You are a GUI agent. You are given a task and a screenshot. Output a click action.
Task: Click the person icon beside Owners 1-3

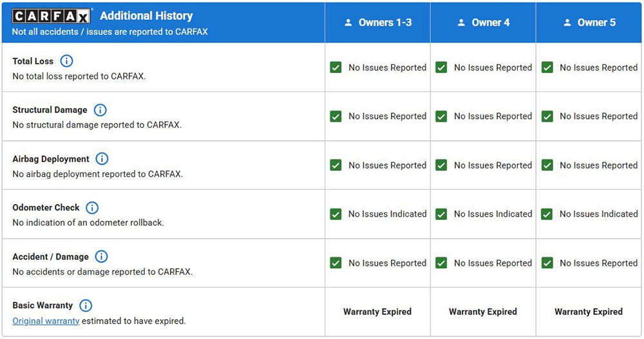[348, 23]
